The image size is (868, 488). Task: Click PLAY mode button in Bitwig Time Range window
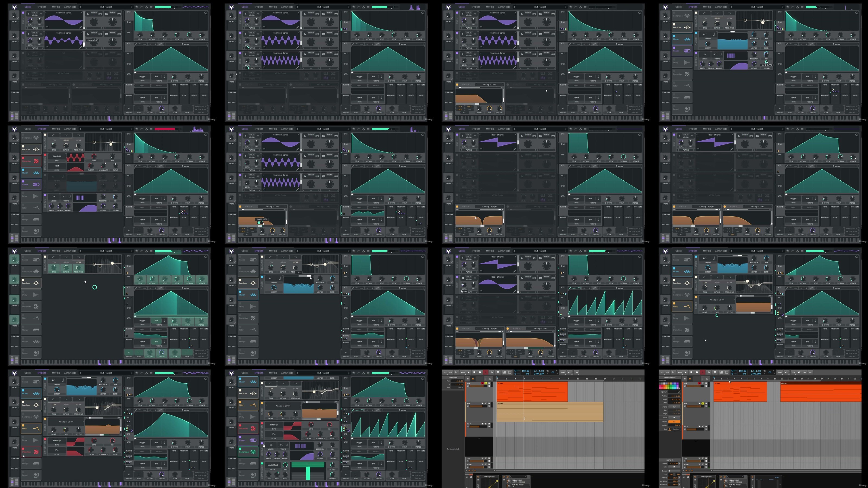point(463,373)
